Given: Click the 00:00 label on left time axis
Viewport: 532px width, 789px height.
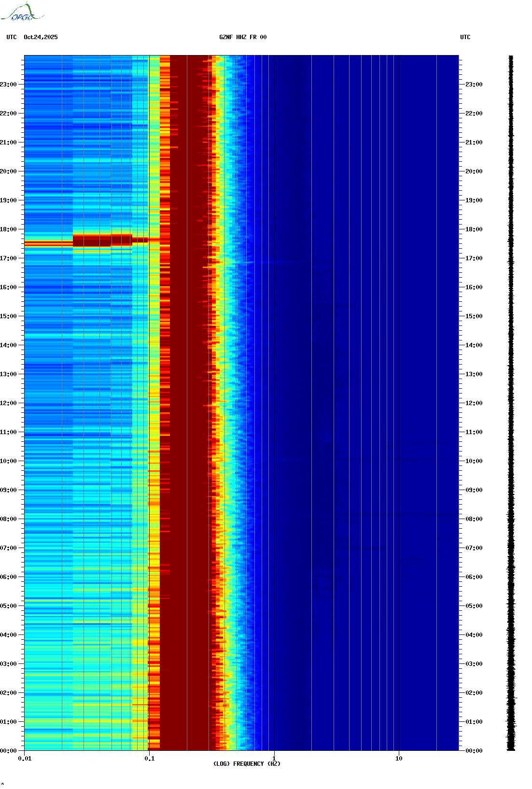Looking at the screenshot, I should point(9,751).
